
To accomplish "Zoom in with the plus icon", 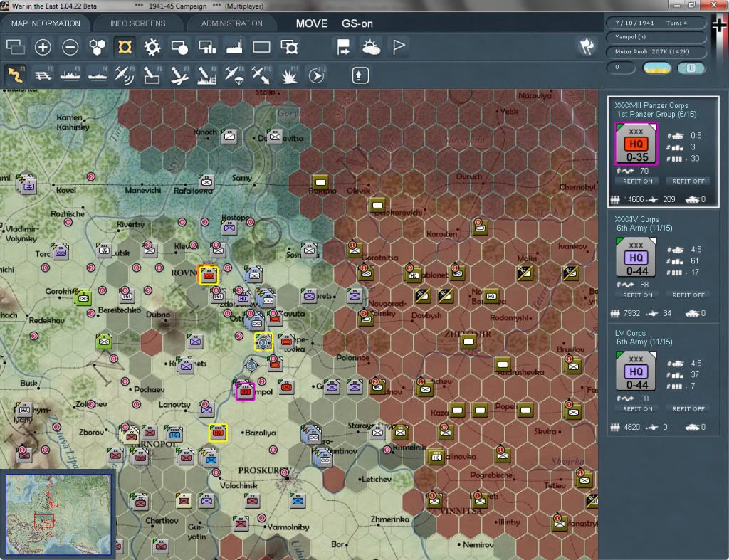I will (x=43, y=47).
